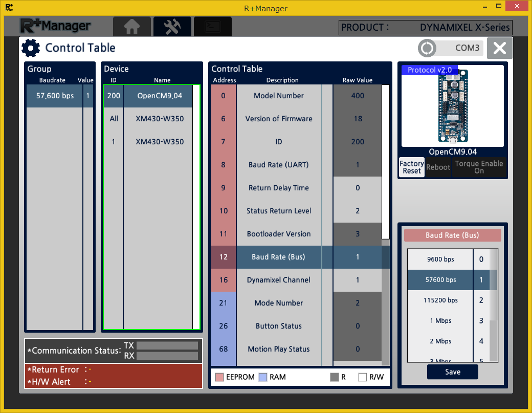Screen dimensions: 532x413
Task: Click the TX communication status bar
Action: tap(167, 345)
